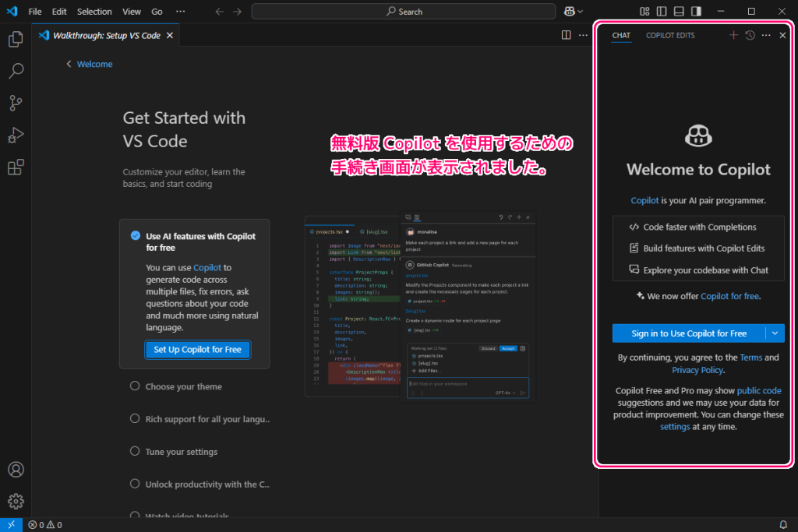Image resolution: width=798 pixels, height=532 pixels.
Task: Open the Extensions view
Action: [16, 167]
